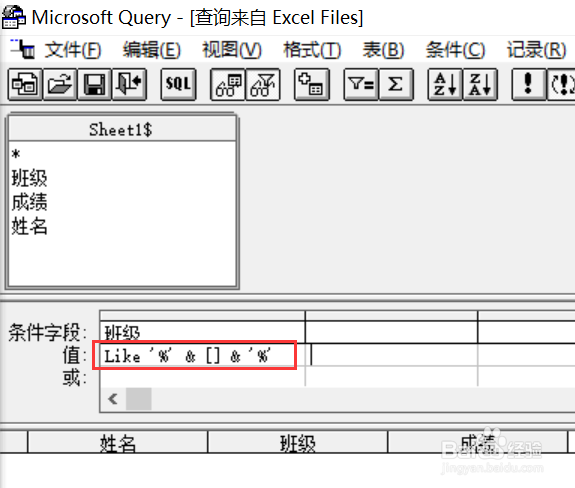
Task: Click the Sheet1$ table title bar
Action: [122, 129]
